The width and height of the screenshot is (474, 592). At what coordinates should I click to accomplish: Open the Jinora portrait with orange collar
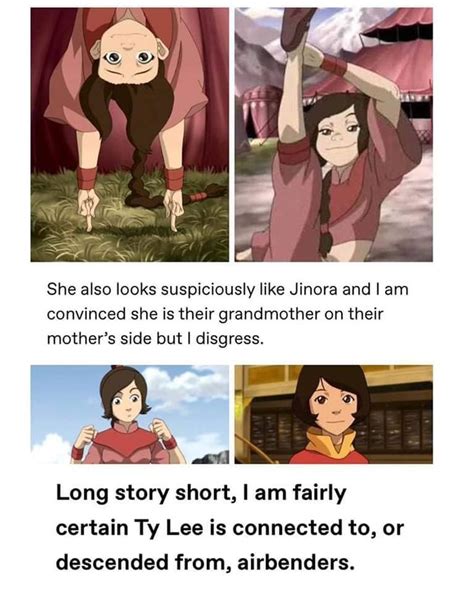click(x=334, y=414)
